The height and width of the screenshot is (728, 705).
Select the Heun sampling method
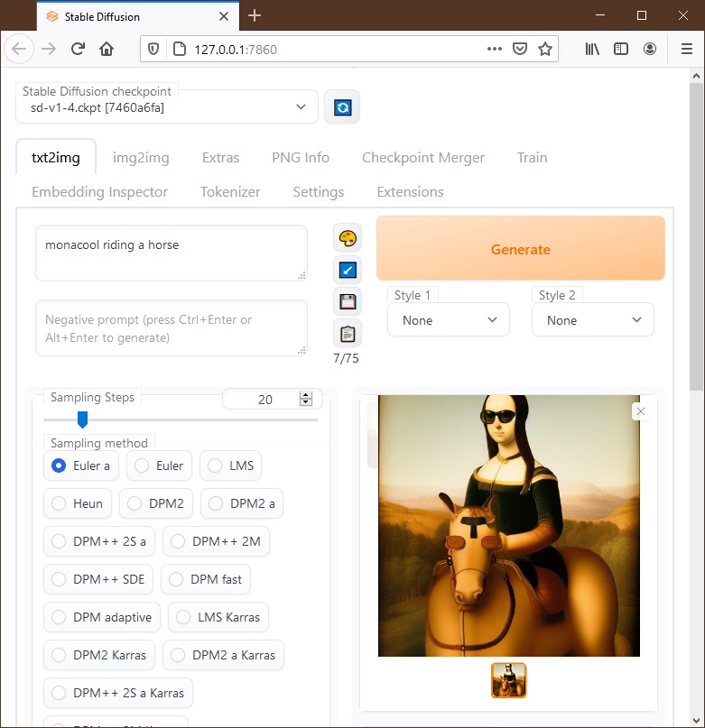[x=78, y=503]
